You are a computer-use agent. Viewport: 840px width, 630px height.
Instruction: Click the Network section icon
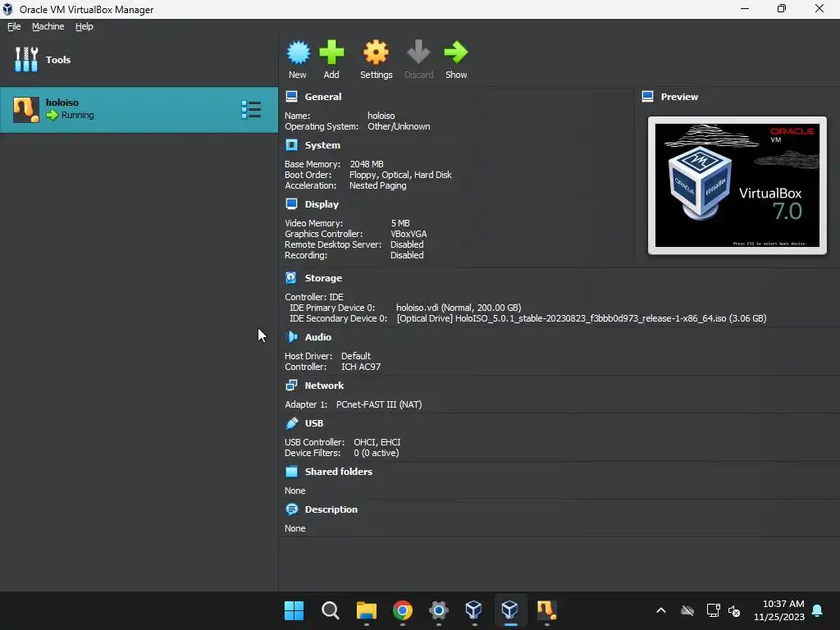291,386
